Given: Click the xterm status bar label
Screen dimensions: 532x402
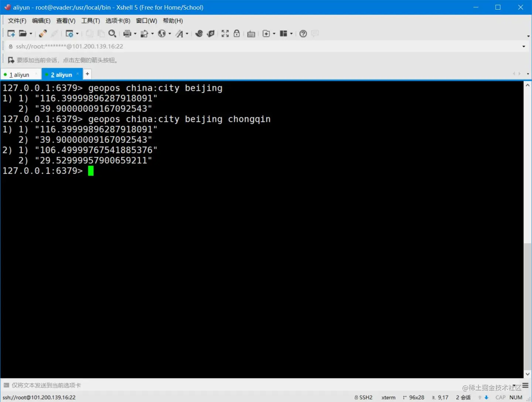Looking at the screenshot, I should (388, 398).
